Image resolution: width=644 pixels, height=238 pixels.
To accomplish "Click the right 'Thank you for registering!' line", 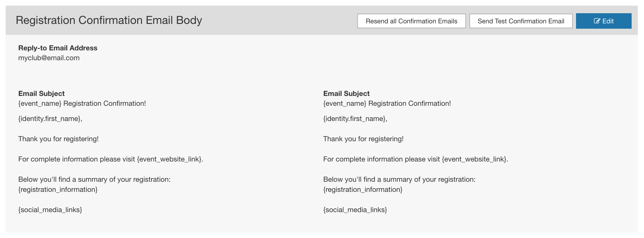I will [363, 139].
